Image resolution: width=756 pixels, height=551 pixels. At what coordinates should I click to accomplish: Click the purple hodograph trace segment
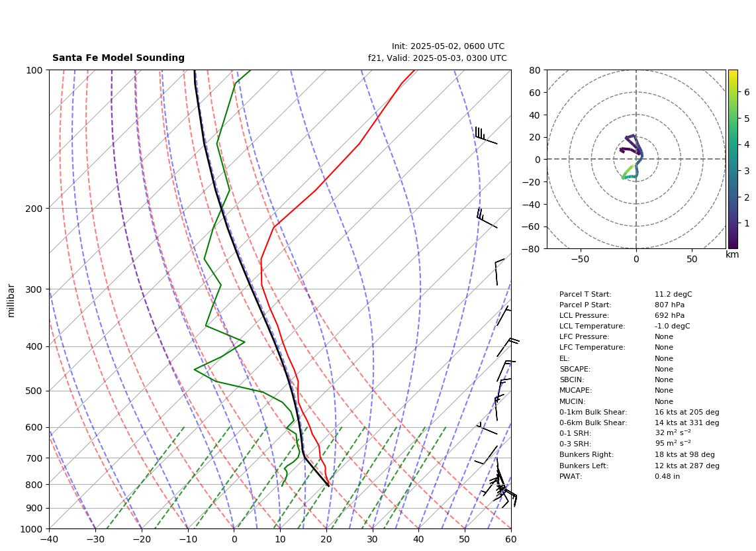coord(629,145)
